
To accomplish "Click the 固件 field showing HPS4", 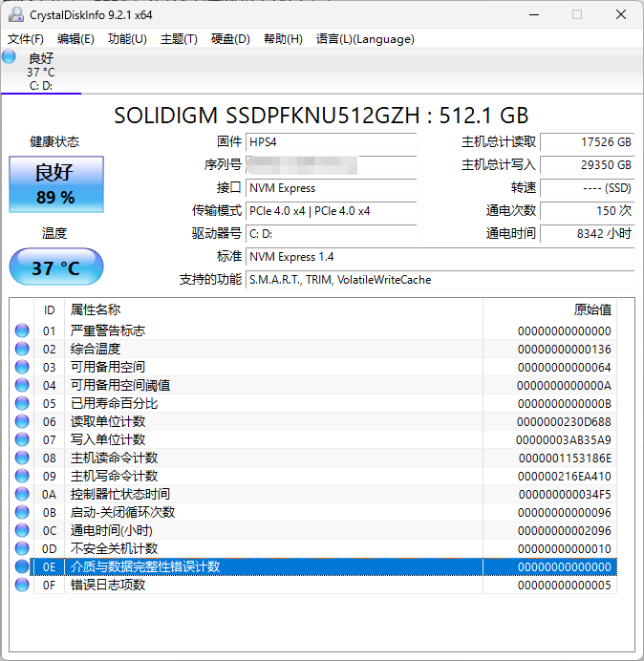I will 331,142.
